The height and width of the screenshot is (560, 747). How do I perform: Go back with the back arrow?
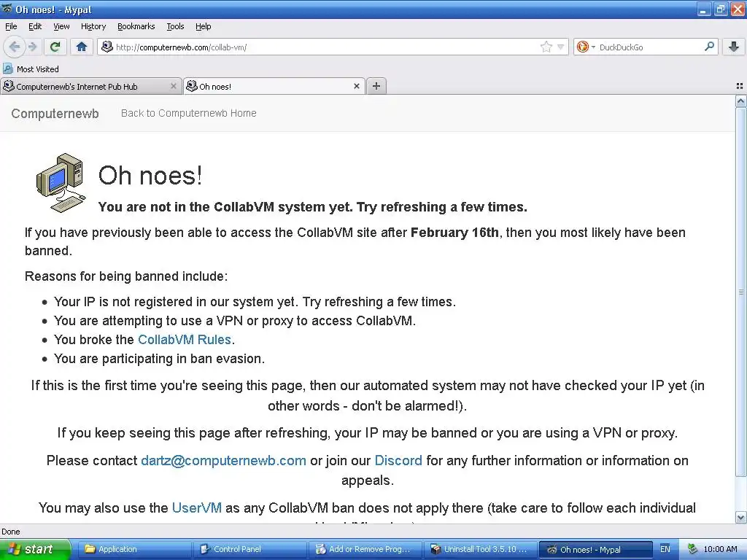click(15, 47)
